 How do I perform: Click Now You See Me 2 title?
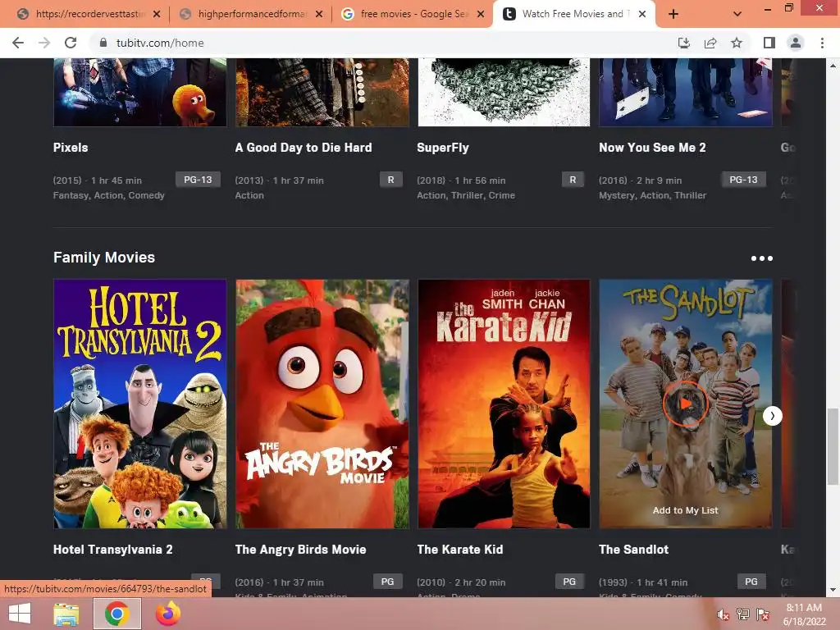652,148
